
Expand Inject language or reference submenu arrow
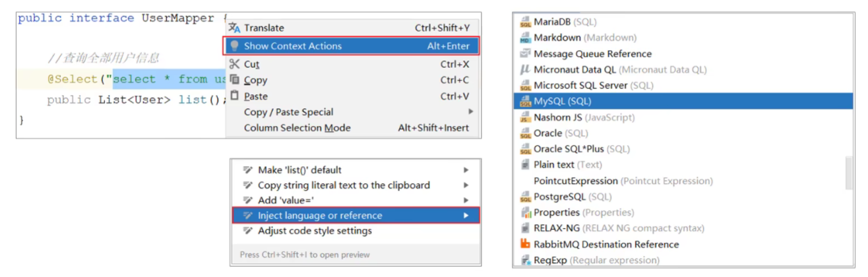[466, 216]
